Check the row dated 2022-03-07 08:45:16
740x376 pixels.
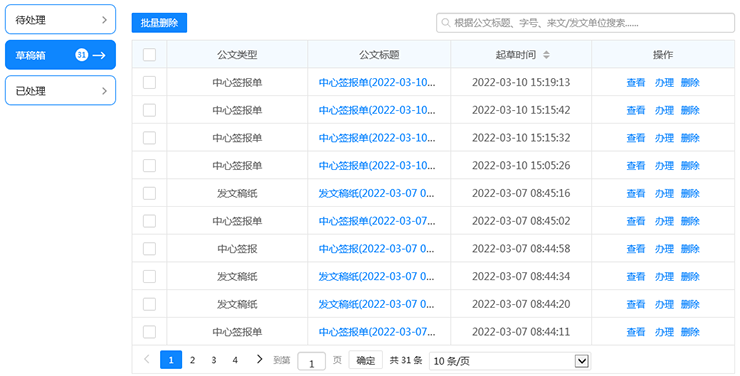[x=149, y=193]
